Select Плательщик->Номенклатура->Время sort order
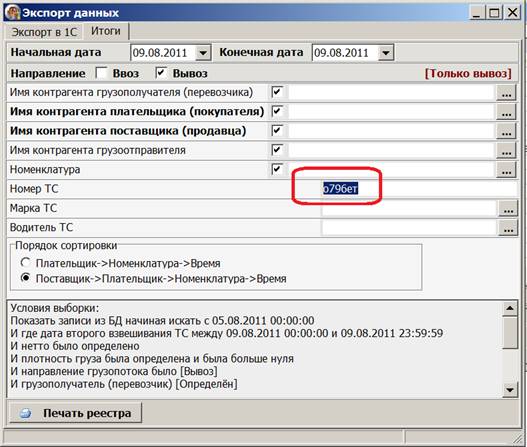The image size is (527, 447). click(26, 262)
